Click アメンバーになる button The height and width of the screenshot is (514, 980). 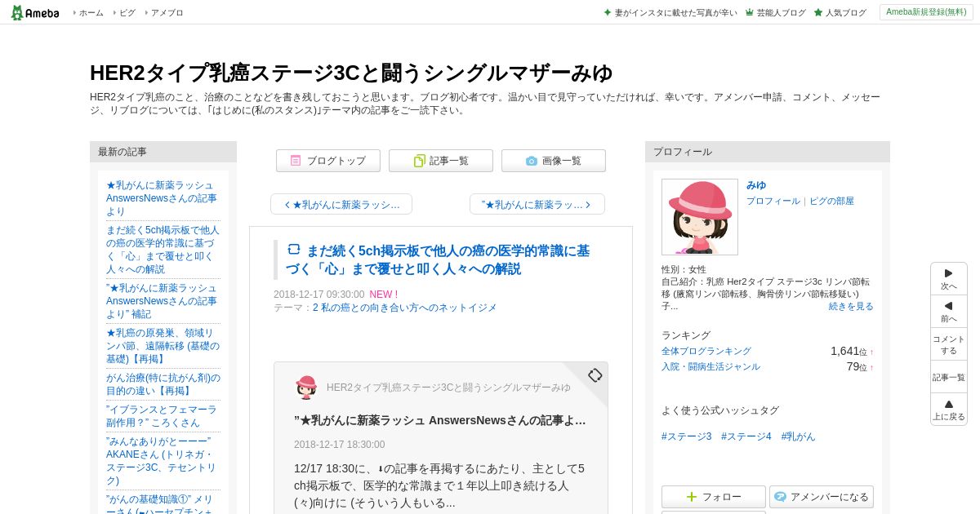(822, 497)
